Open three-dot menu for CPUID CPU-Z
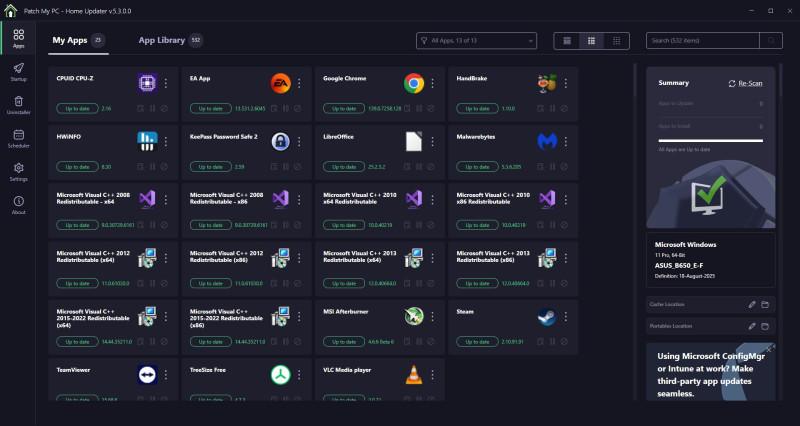Screen dimensions: 800x426 point(166,83)
